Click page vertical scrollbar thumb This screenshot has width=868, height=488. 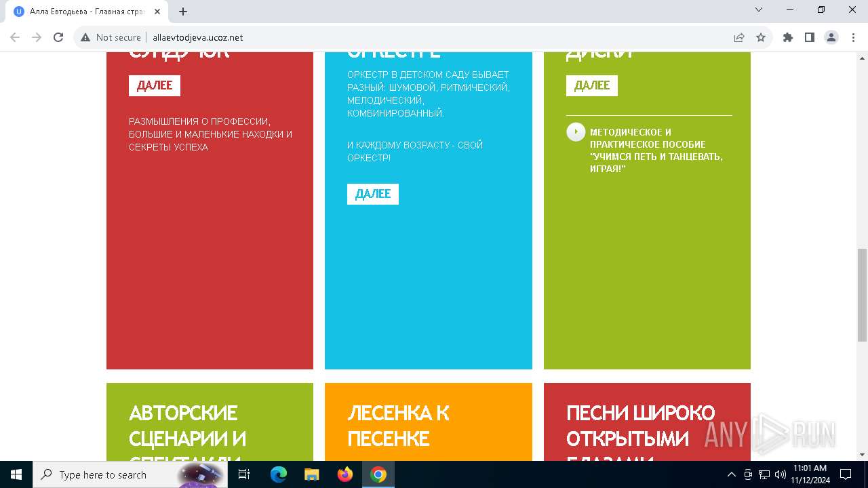point(862,294)
